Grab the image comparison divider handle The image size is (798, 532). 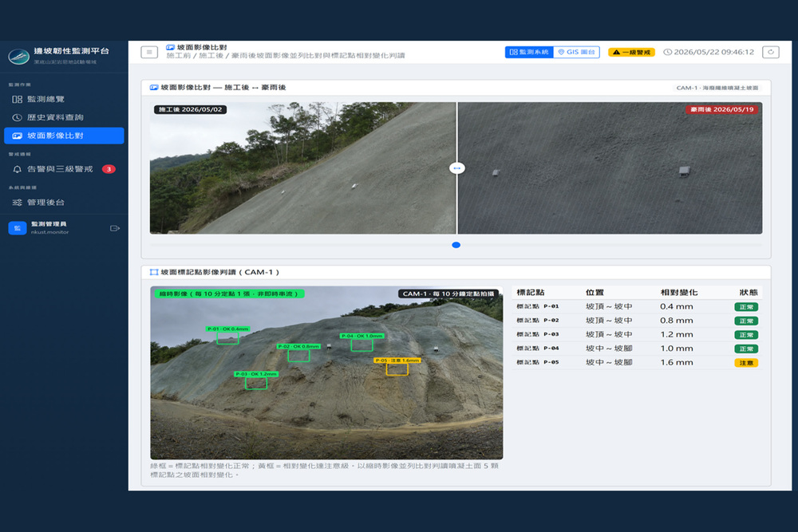point(457,167)
